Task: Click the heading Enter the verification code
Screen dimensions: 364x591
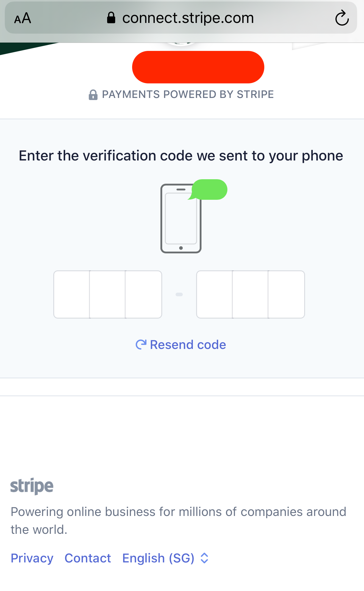Action: pyautogui.click(x=181, y=155)
